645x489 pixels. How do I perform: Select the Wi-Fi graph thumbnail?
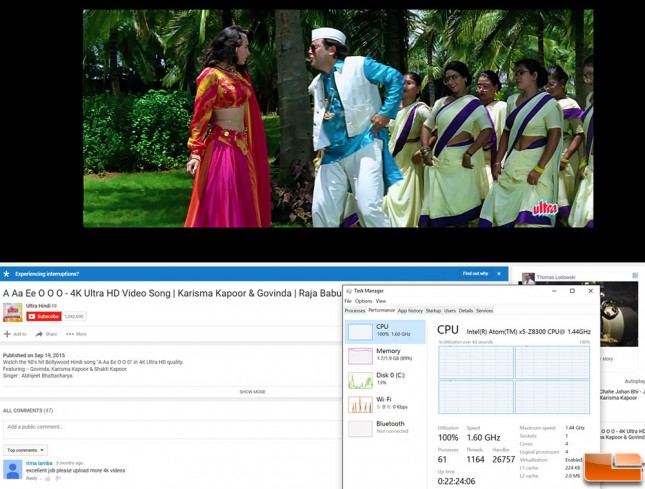click(360, 404)
